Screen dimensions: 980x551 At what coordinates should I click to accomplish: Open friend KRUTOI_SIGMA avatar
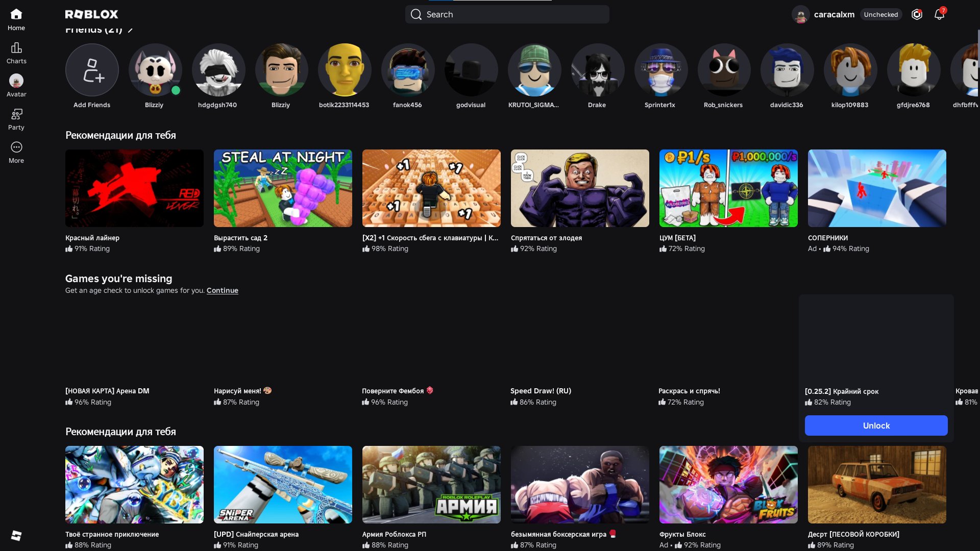click(534, 70)
